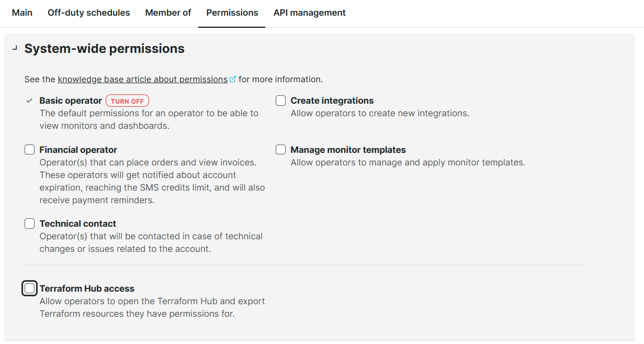The width and height of the screenshot is (644, 344).
Task: Check the Financial operator checkbox
Action: [x=30, y=150]
